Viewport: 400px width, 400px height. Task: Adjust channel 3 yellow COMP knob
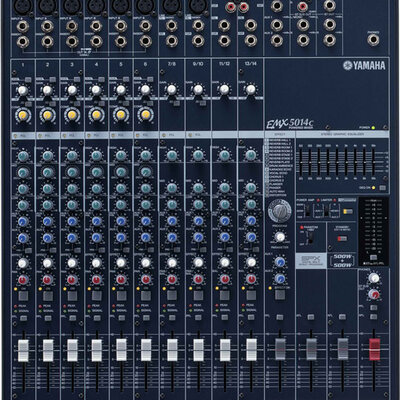(x=72, y=115)
